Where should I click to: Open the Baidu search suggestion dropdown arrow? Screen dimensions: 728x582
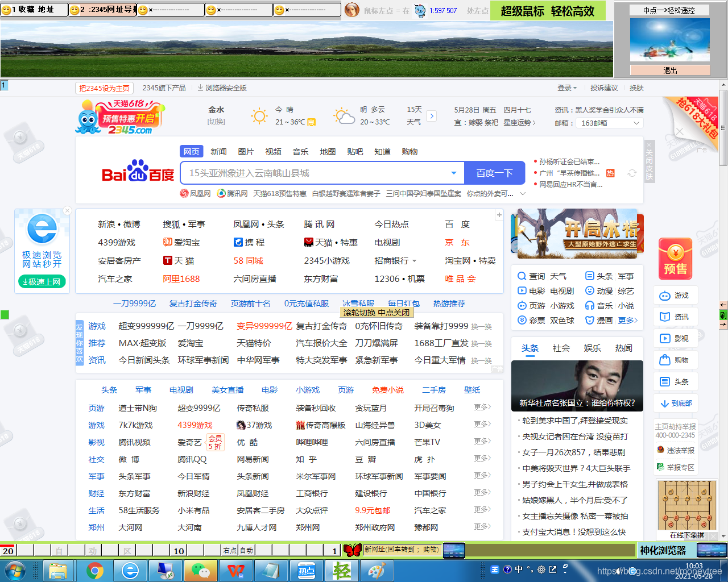click(453, 173)
